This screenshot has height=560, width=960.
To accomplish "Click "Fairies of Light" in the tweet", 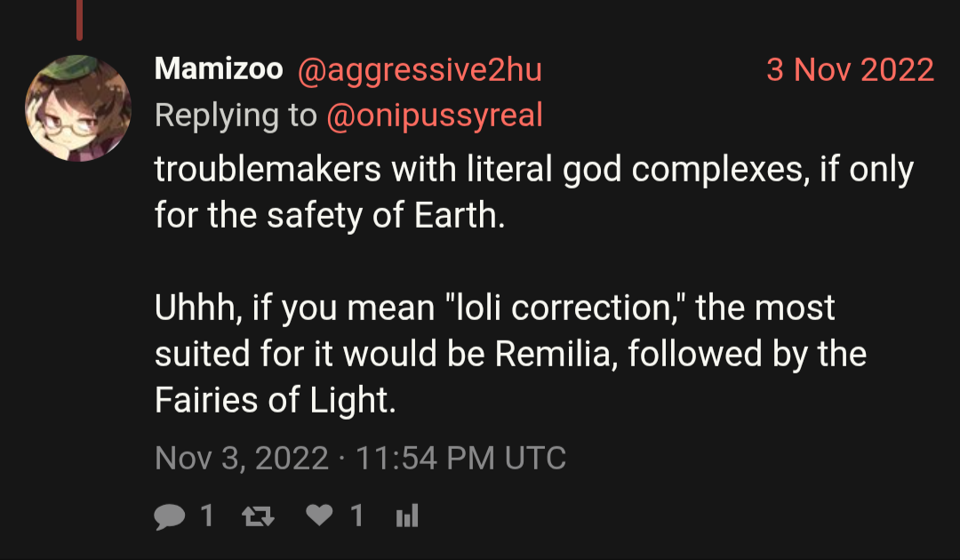I will [274, 400].
